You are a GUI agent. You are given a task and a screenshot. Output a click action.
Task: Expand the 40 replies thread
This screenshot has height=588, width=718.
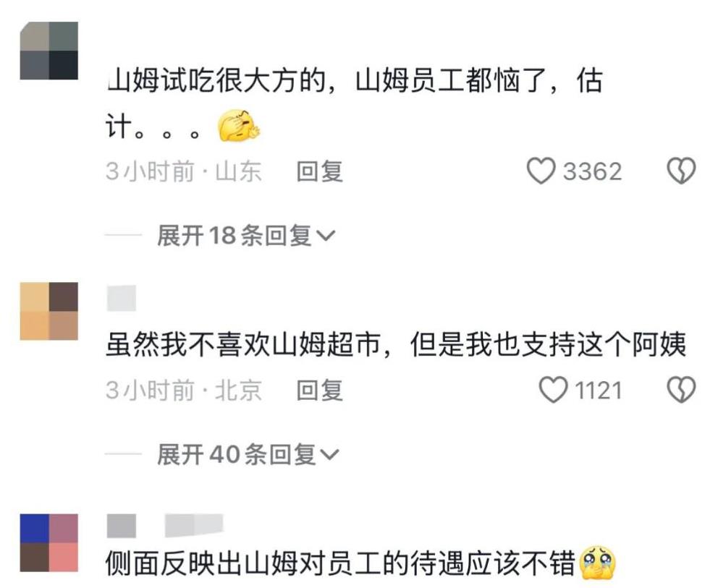click(x=248, y=454)
